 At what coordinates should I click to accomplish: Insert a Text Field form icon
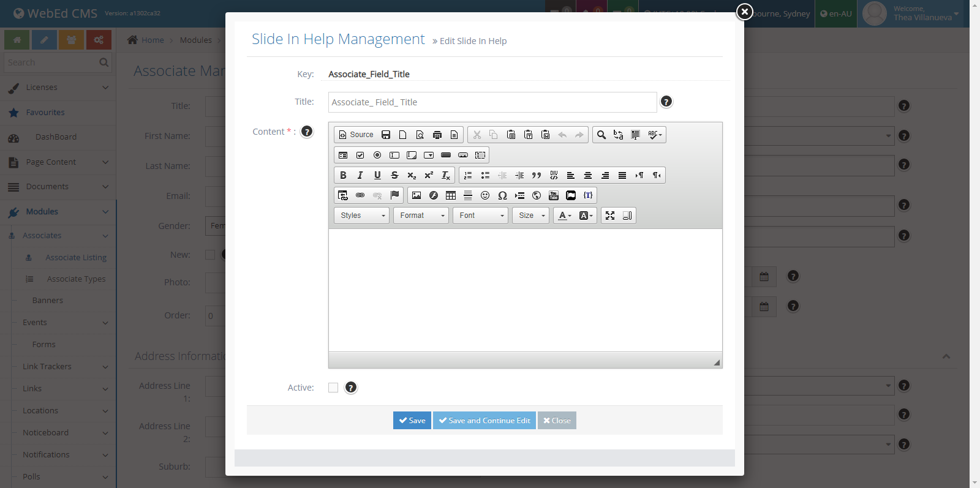click(394, 155)
